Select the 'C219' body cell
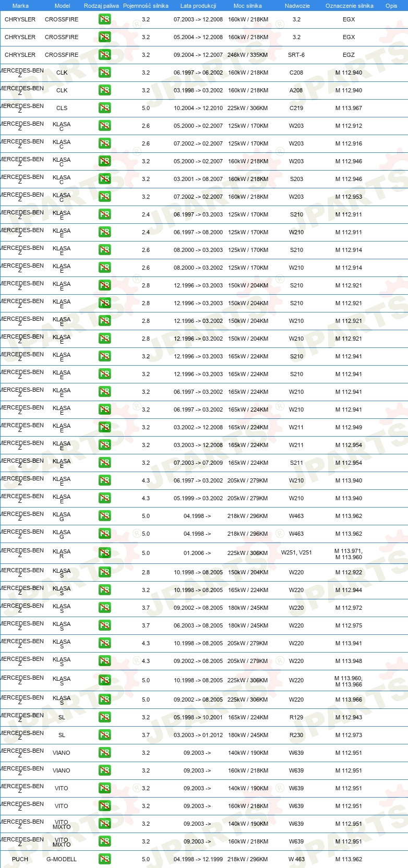This screenshot has height=868, width=408. coord(296,108)
